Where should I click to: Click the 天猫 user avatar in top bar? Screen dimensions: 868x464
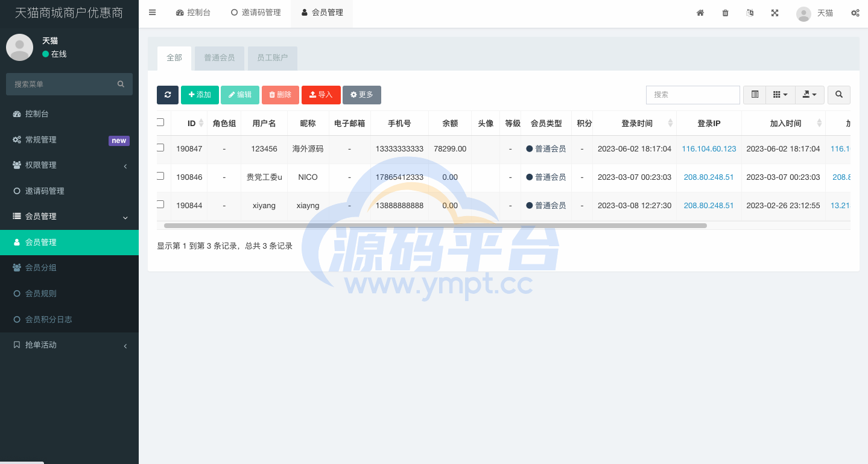pyautogui.click(x=803, y=13)
